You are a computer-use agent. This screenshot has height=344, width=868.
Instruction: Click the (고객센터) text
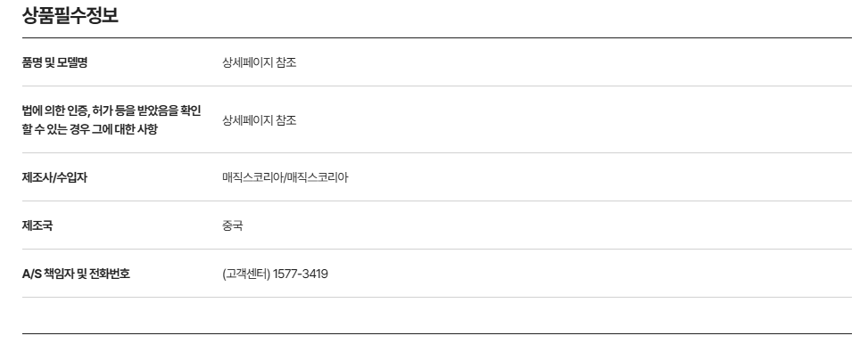pyautogui.click(x=246, y=274)
